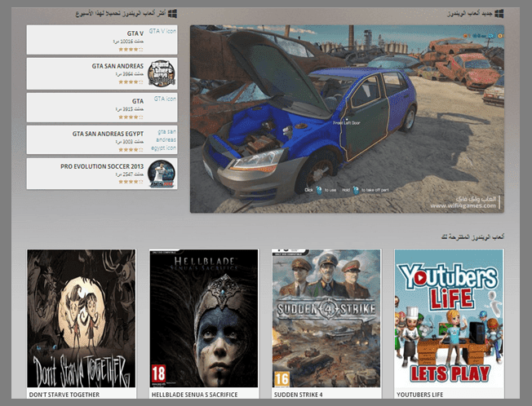
Task: Click Windows logo beside most downloaded heading
Action: (173, 15)
